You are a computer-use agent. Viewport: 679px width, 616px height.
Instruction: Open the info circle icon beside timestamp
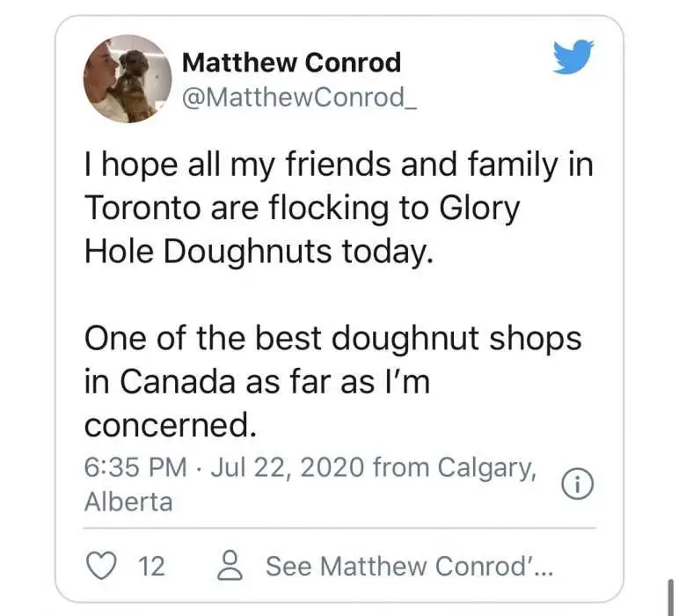point(577,485)
